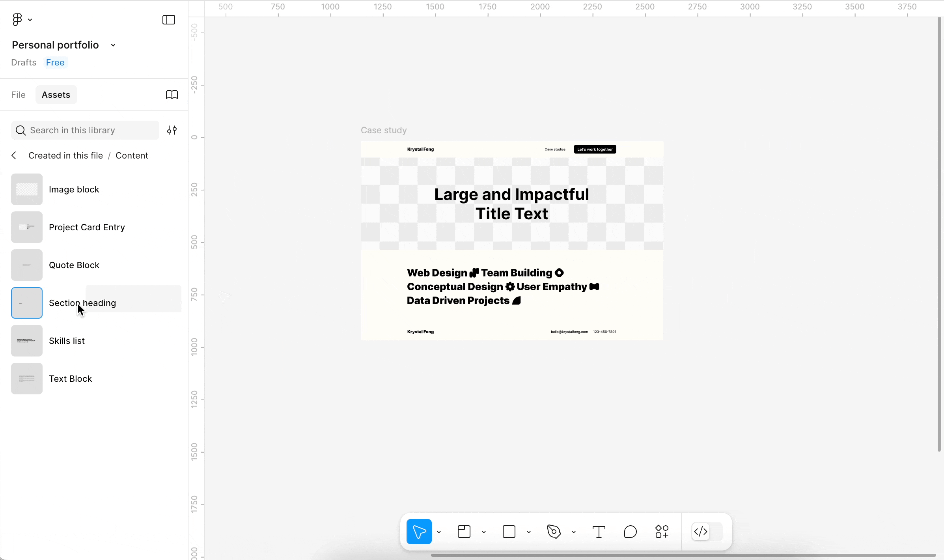Select the Rectangle shape tool
Viewport: 944px width, 560px height.
(509, 532)
